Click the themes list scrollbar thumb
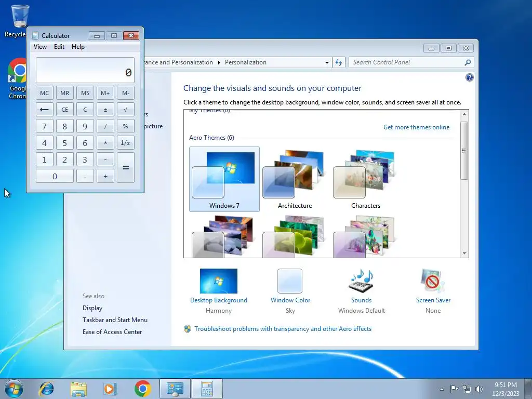This screenshot has width=532, height=399. click(464, 151)
